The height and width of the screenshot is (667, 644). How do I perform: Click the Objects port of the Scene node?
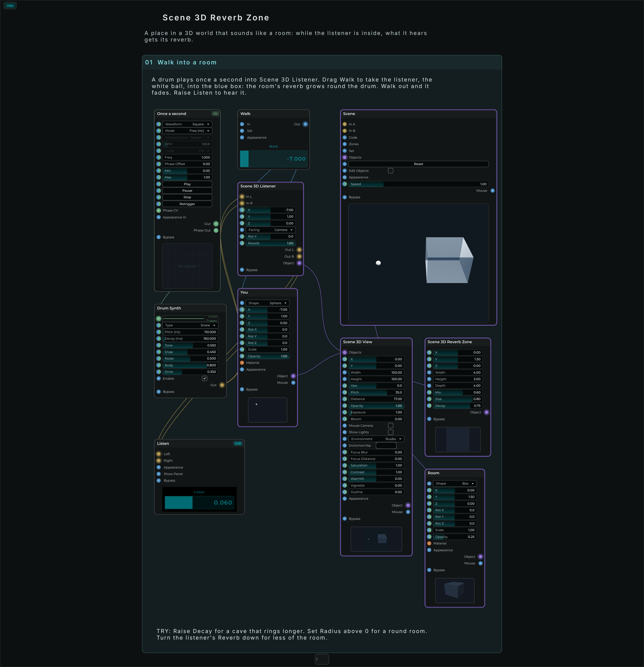(345, 158)
